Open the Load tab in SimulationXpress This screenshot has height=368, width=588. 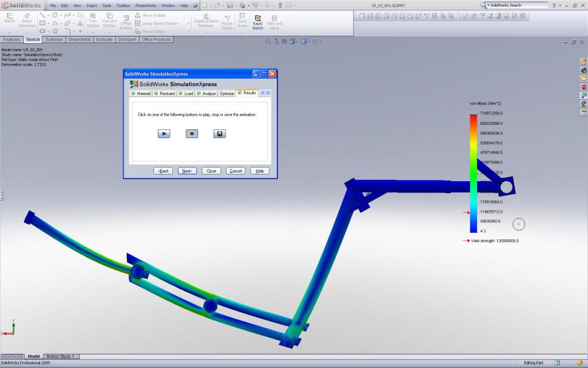click(185, 93)
